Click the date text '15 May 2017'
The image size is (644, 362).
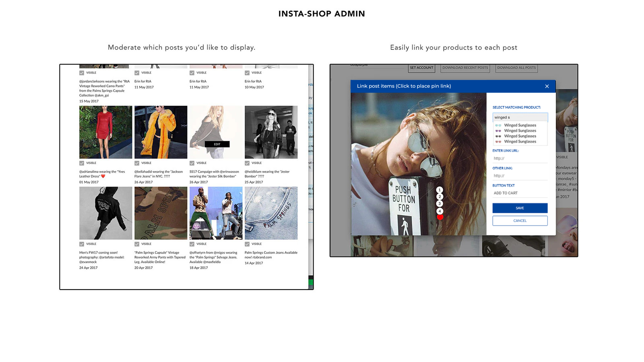coord(89,101)
